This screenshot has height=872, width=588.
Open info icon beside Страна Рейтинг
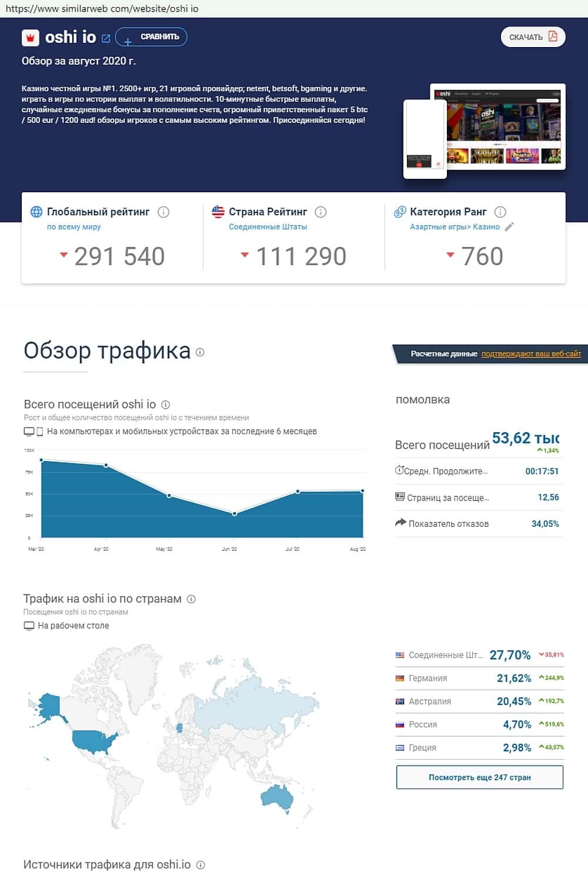coord(320,212)
